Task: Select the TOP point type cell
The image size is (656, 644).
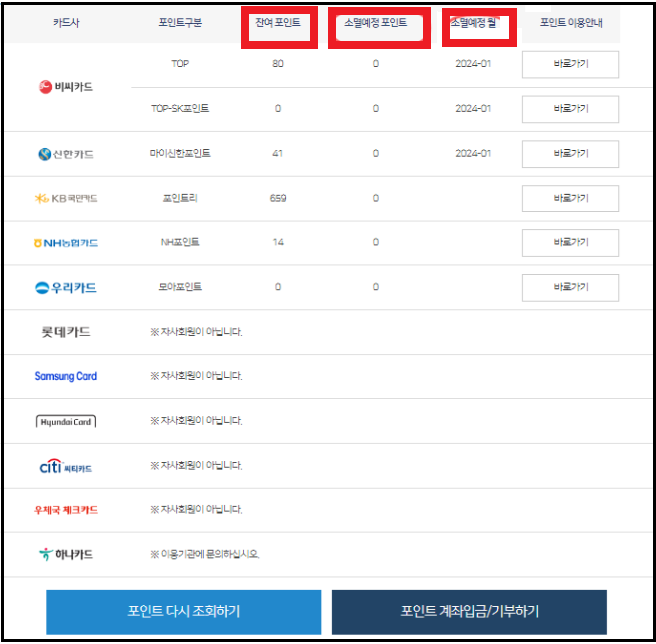Action: coord(180,64)
